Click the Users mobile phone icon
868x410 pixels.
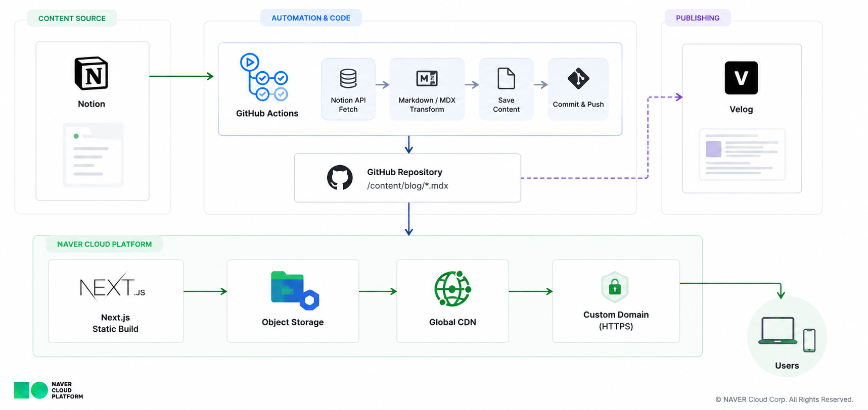click(x=809, y=340)
